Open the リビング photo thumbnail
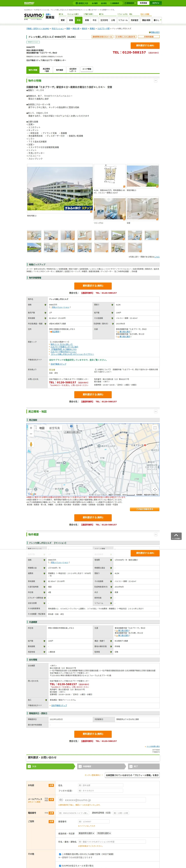Viewport: 186px width, 868px height. pos(110,209)
